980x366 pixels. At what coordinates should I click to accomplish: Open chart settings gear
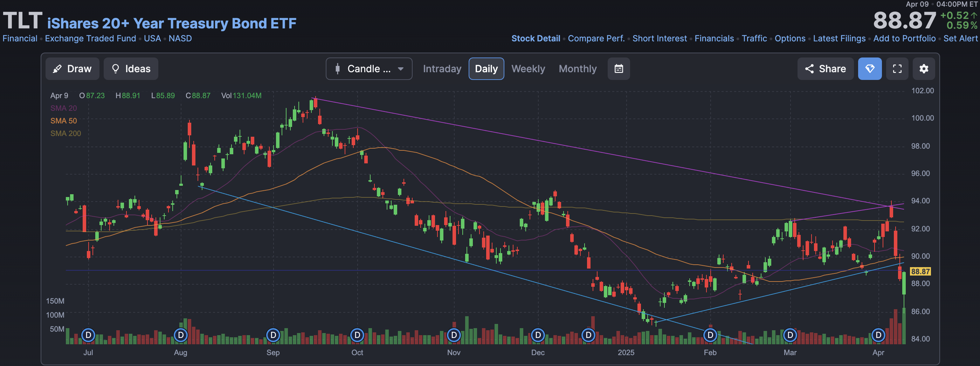pos(924,69)
